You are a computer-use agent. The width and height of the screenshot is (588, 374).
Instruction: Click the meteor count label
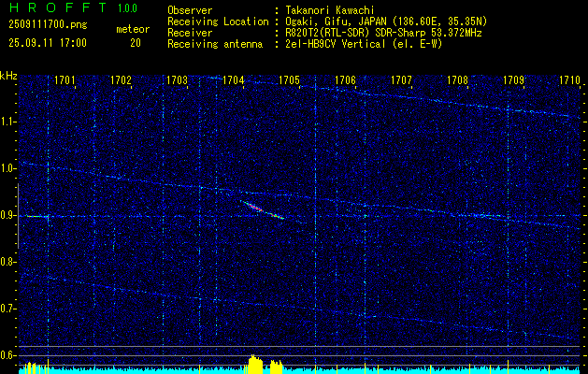pyautogui.click(x=133, y=29)
